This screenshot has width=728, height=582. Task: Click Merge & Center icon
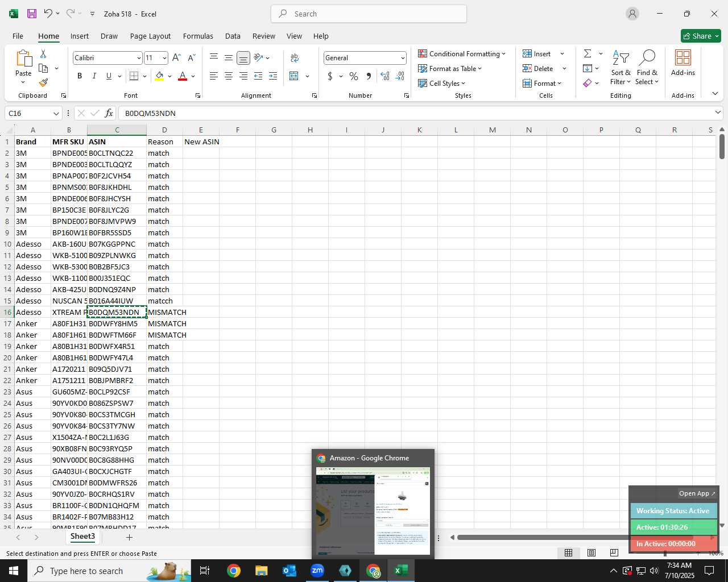click(294, 76)
